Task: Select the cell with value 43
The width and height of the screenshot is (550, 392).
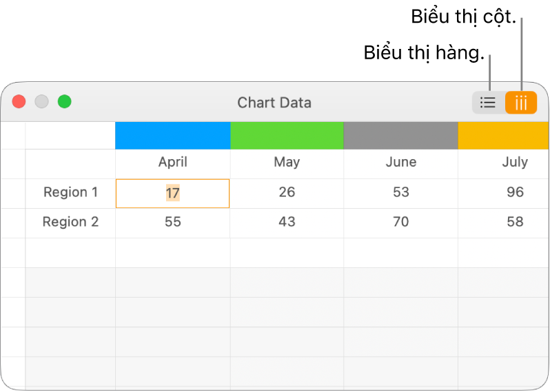Action: click(287, 223)
